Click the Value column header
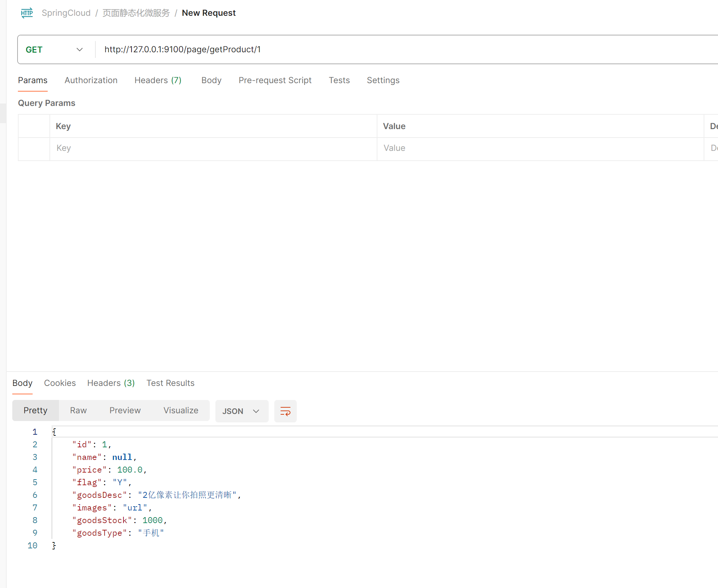 541,126
